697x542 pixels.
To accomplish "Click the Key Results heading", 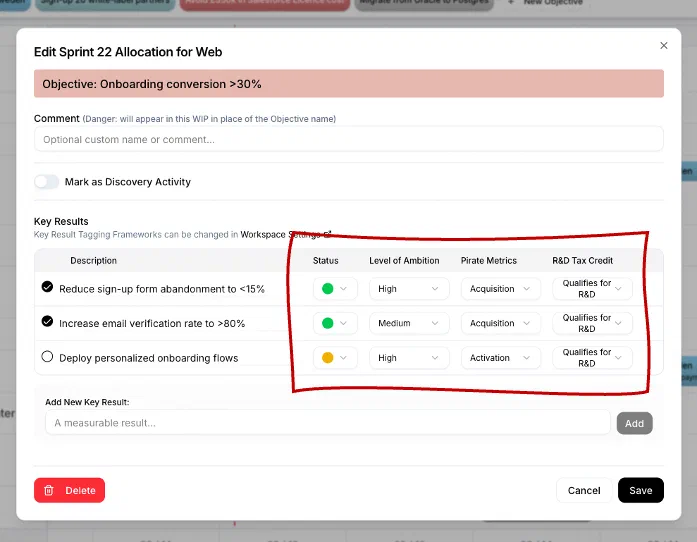I will (x=61, y=221).
